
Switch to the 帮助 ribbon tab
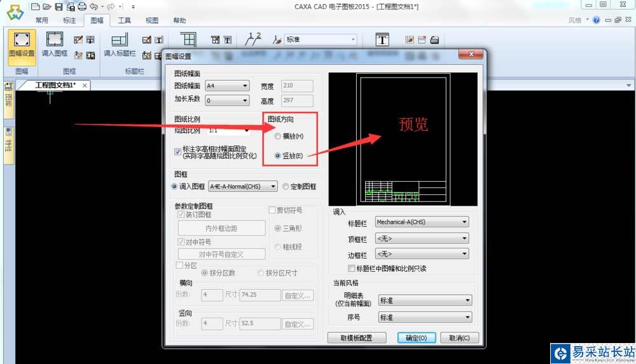coord(179,20)
